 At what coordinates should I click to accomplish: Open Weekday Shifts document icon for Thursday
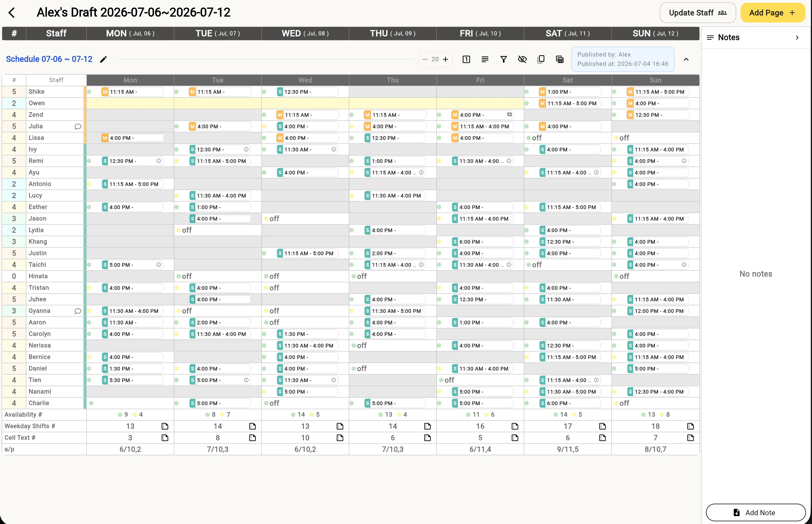pyautogui.click(x=427, y=426)
